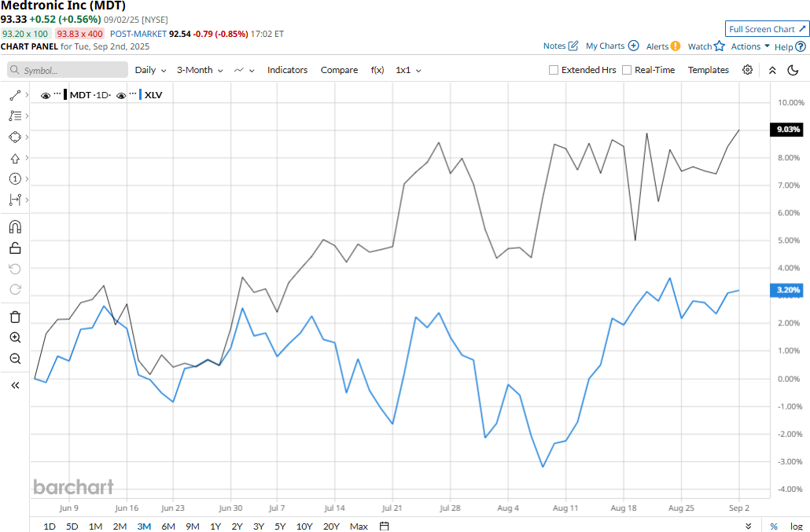Select the Max time range
810x532 pixels.
pos(359,526)
